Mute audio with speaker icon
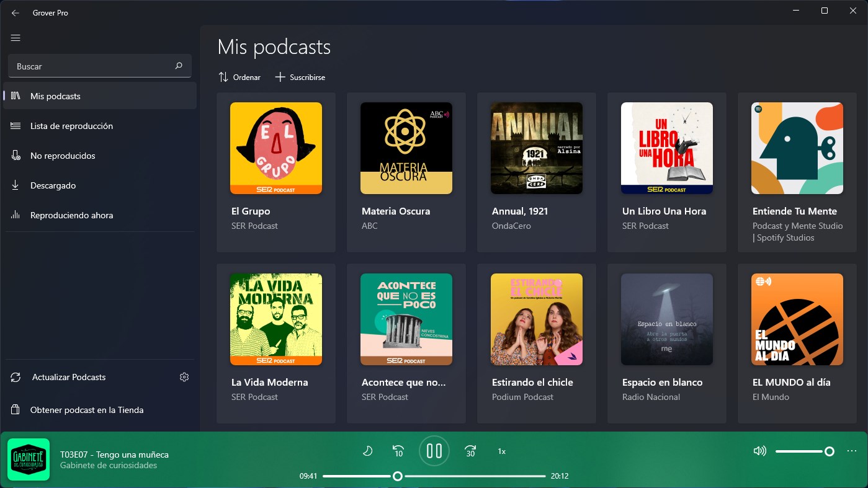The width and height of the screenshot is (868, 488). pos(759,451)
